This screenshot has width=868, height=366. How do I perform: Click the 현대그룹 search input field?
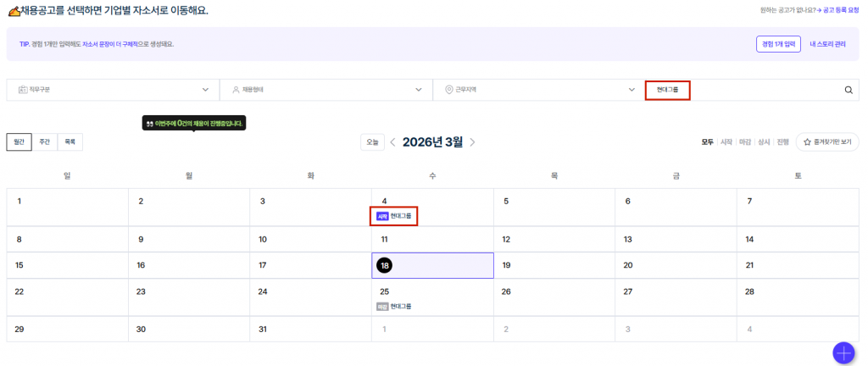pos(746,90)
